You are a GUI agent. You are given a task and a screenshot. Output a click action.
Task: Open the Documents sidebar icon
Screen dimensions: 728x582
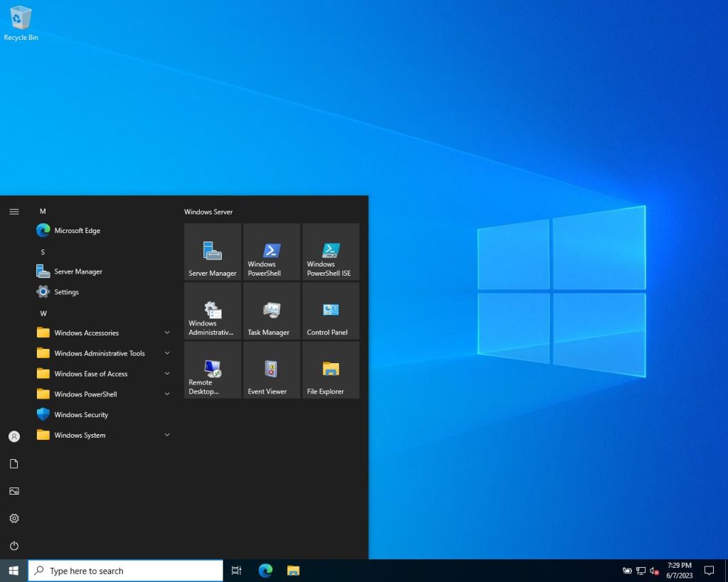pyautogui.click(x=14, y=463)
